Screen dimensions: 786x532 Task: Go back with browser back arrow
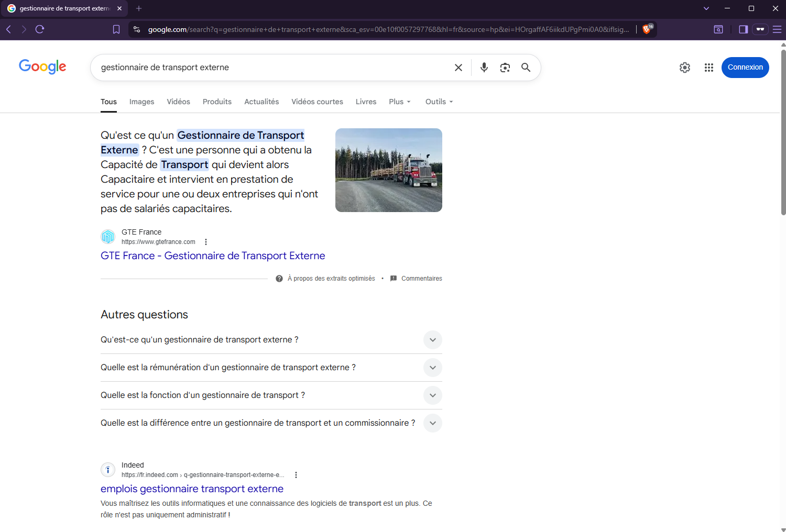(8, 29)
